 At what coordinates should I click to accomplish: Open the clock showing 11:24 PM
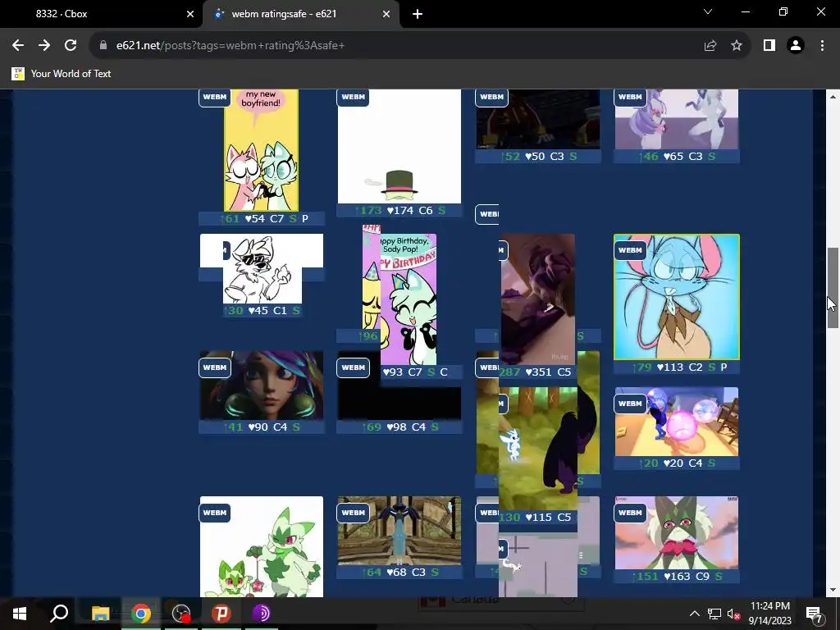(x=769, y=614)
